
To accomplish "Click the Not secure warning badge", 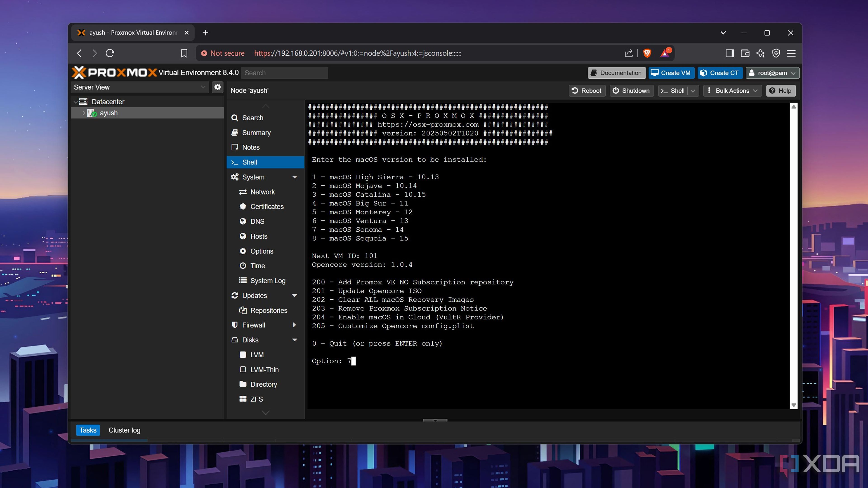I will 223,53.
